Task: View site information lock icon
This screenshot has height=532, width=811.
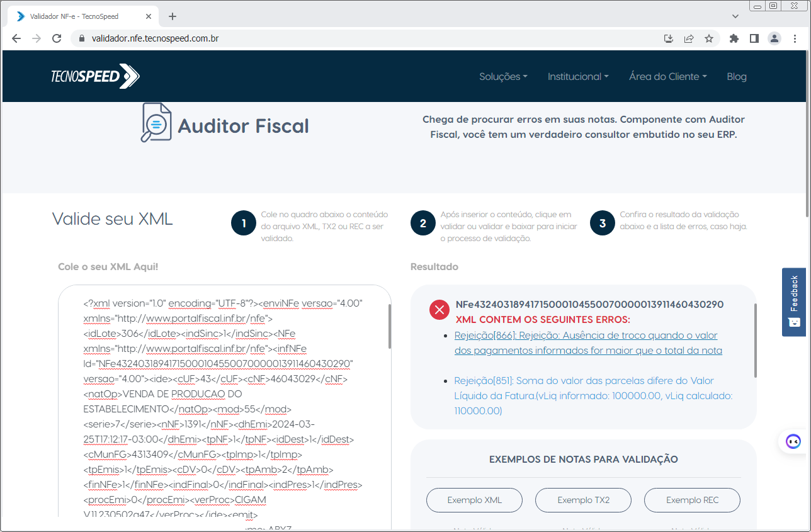Action: click(81, 38)
